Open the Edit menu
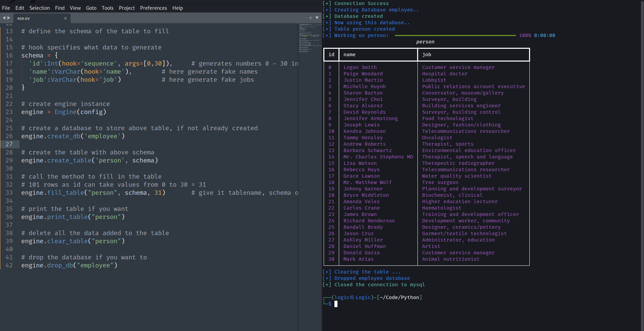Viewport: 644px width, 331px height. [20, 8]
